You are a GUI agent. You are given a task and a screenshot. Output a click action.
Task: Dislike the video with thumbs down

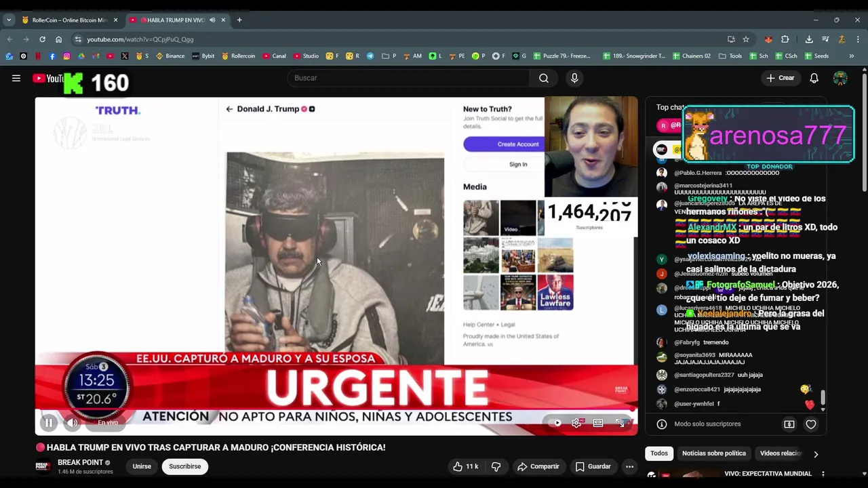(496, 466)
